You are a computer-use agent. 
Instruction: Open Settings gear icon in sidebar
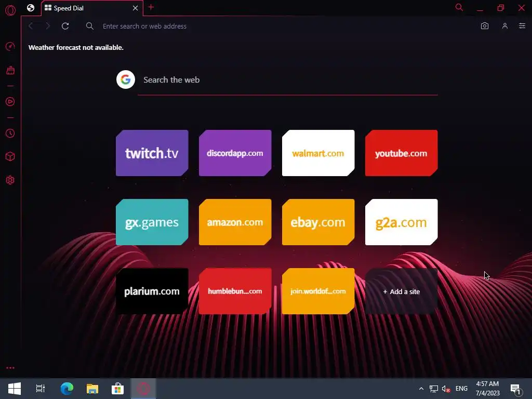coord(10,180)
